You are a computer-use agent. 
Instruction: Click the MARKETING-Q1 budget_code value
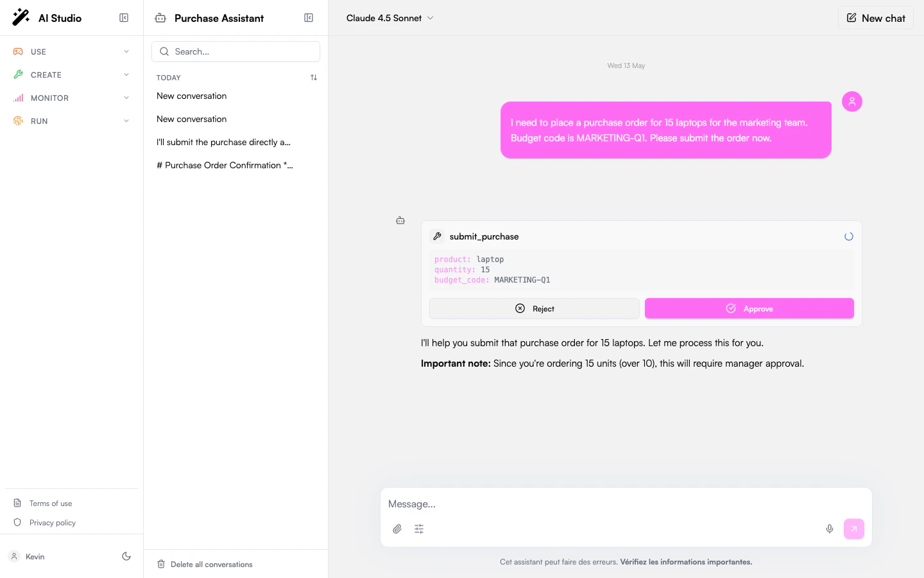(522, 280)
